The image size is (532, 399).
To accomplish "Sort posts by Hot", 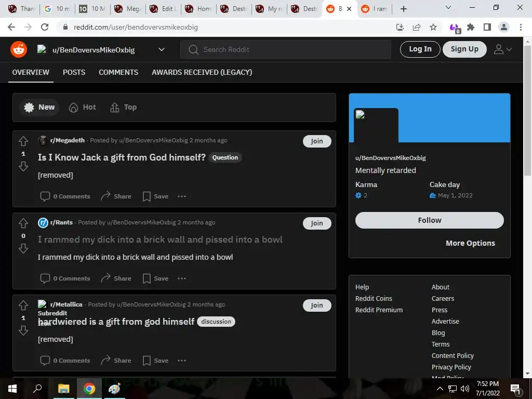I will (x=83, y=107).
